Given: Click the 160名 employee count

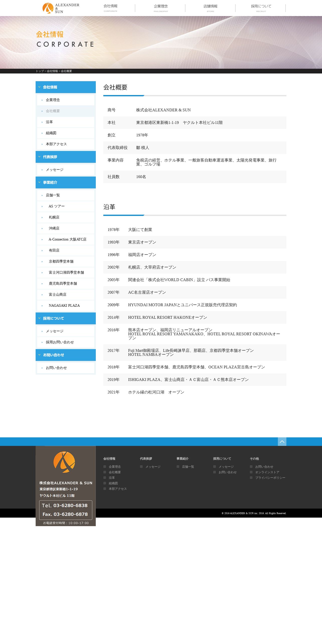Looking at the screenshot, I should pos(141,177).
